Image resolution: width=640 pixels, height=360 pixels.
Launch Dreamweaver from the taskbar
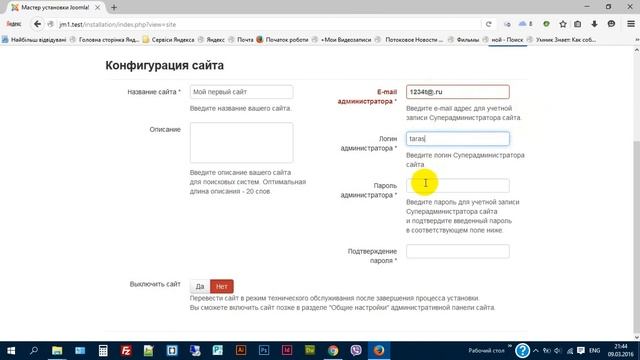pyautogui.click(x=310, y=351)
